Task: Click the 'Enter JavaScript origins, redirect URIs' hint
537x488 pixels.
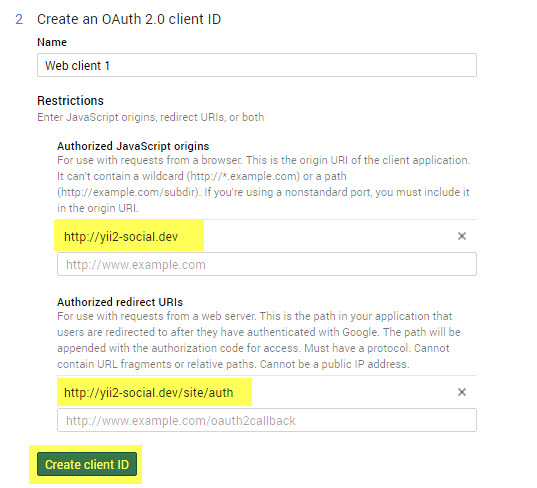Action: coord(151,117)
